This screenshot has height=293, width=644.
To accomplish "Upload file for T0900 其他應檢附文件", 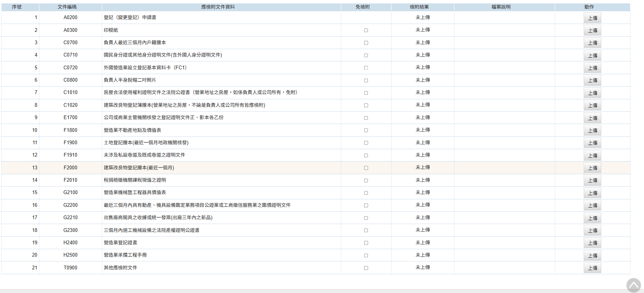I will pyautogui.click(x=592, y=268).
